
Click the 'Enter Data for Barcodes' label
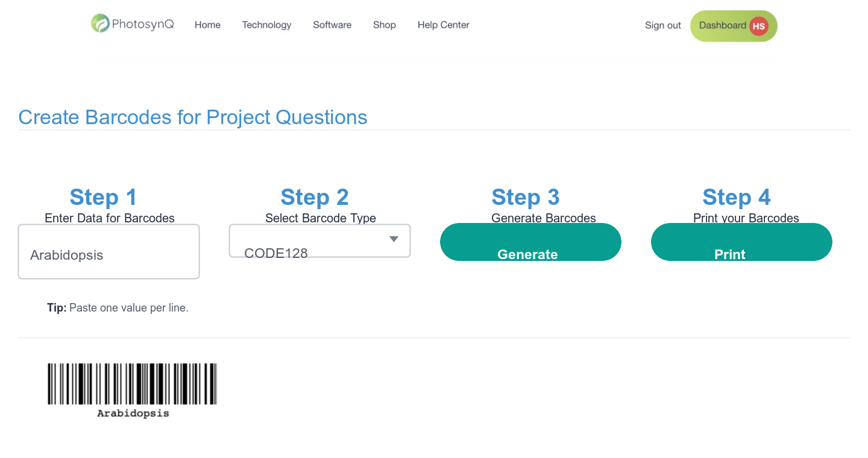click(110, 218)
